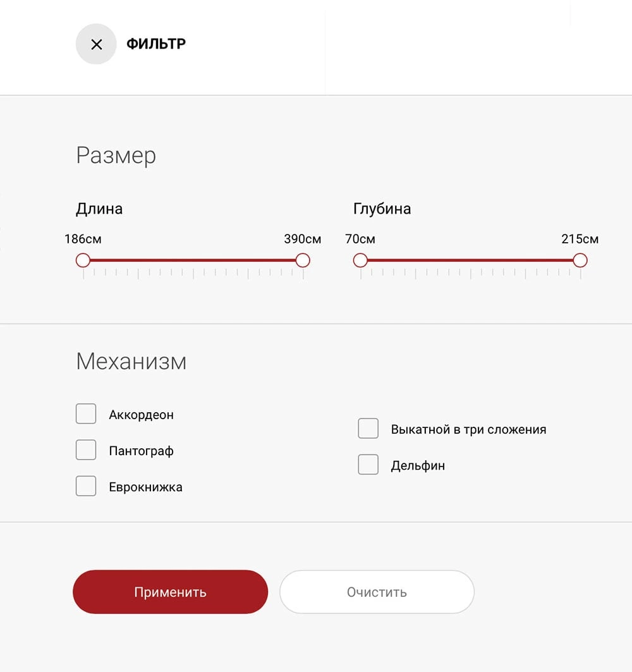This screenshot has height=672, width=632.
Task: Click the minimum Длина slider handle
Action: click(x=83, y=260)
